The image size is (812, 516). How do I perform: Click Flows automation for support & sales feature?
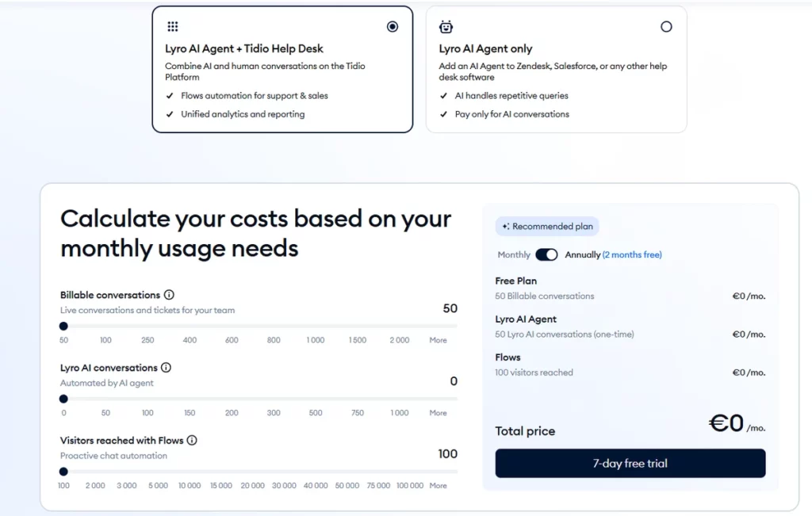pos(255,96)
